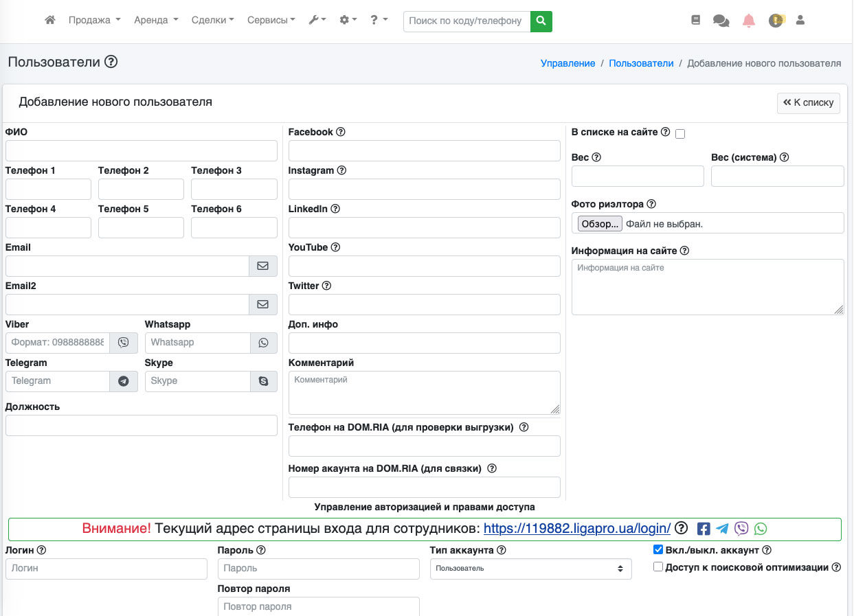Expand the wrench tools dropdown
The image size is (854, 616).
pos(317,21)
